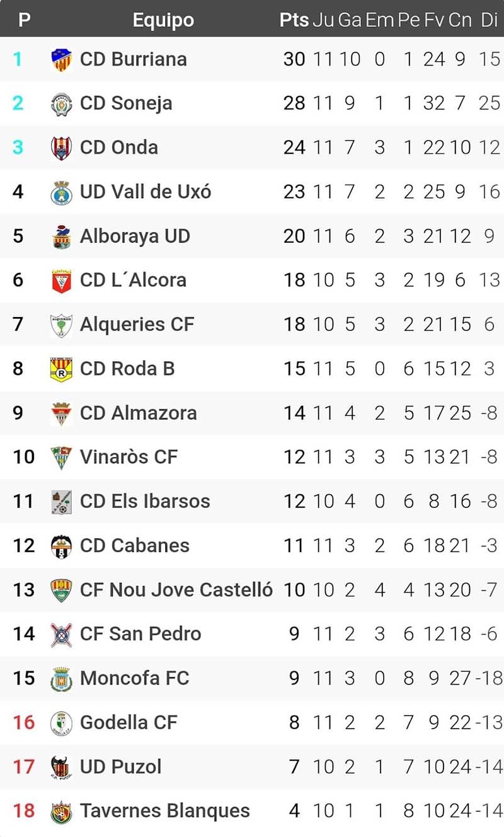Click the CD Soneja club badge
Viewport: 504px width, 837px height.
61,104
